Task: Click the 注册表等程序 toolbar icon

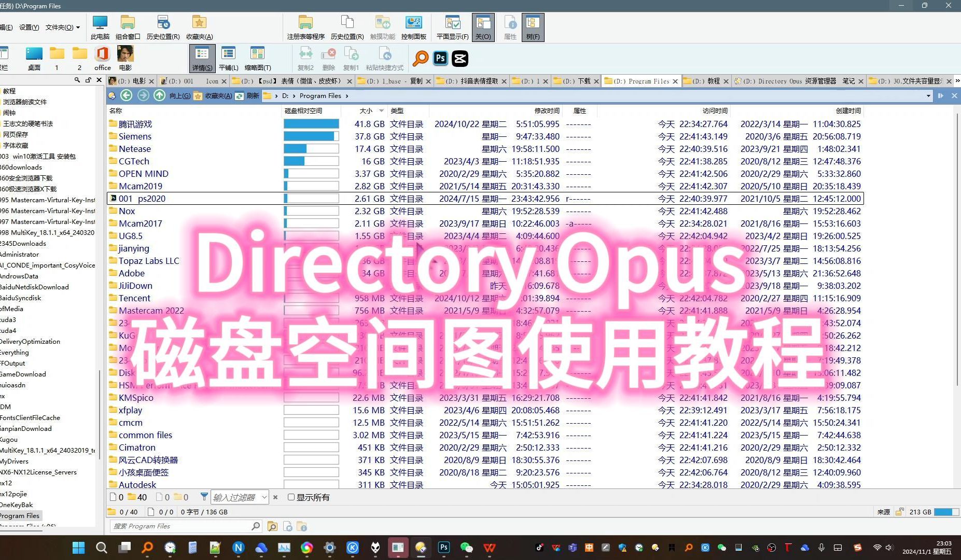Action: pyautogui.click(x=305, y=27)
